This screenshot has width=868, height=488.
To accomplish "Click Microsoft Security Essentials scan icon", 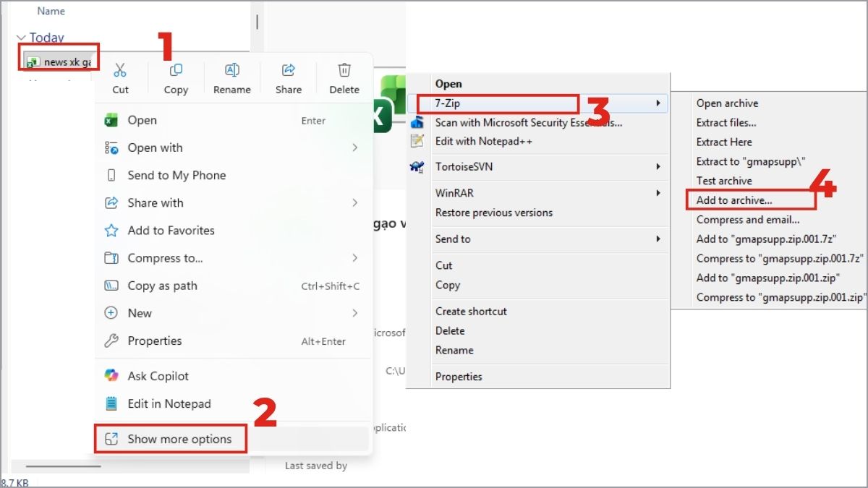I will click(x=417, y=123).
